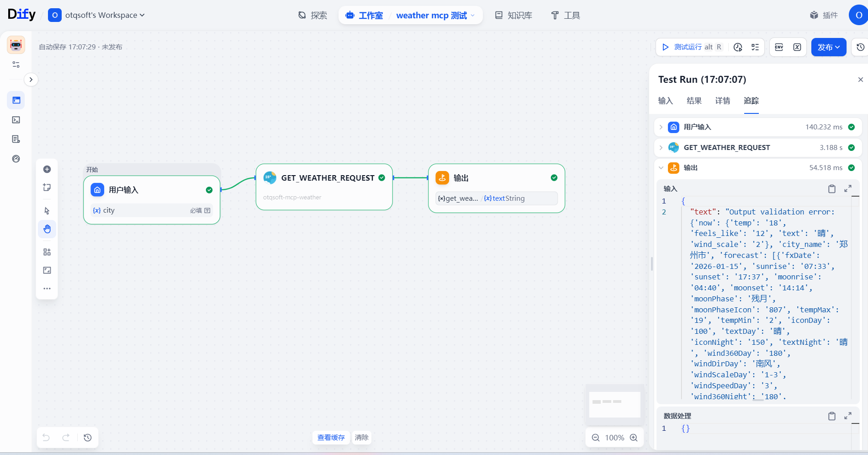
Task: Click the 清除 button
Action: pos(362,438)
